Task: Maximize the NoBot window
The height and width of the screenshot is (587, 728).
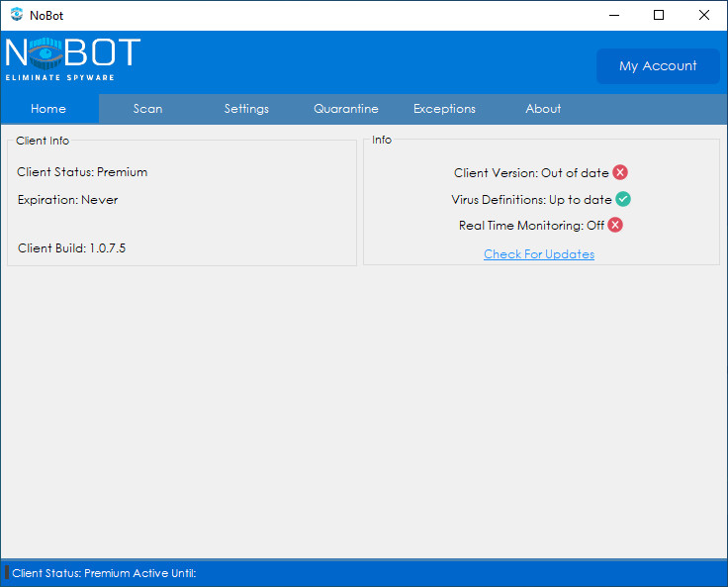Action: (659, 15)
